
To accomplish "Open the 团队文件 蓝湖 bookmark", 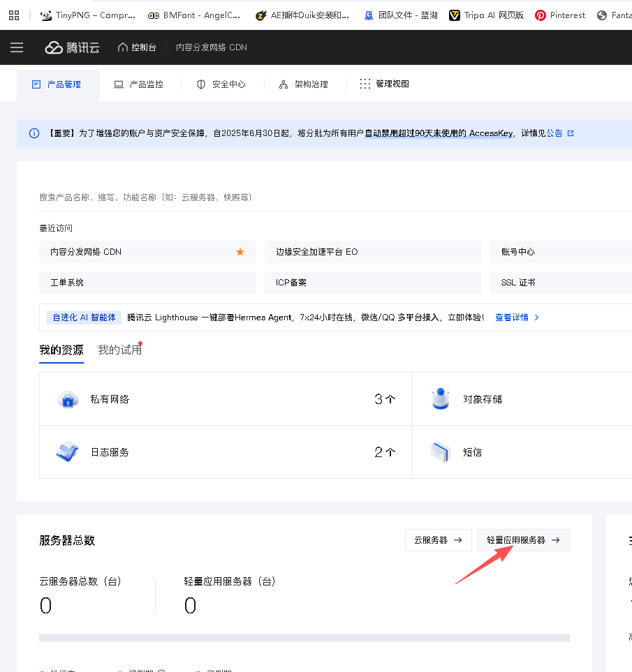I will tap(400, 15).
